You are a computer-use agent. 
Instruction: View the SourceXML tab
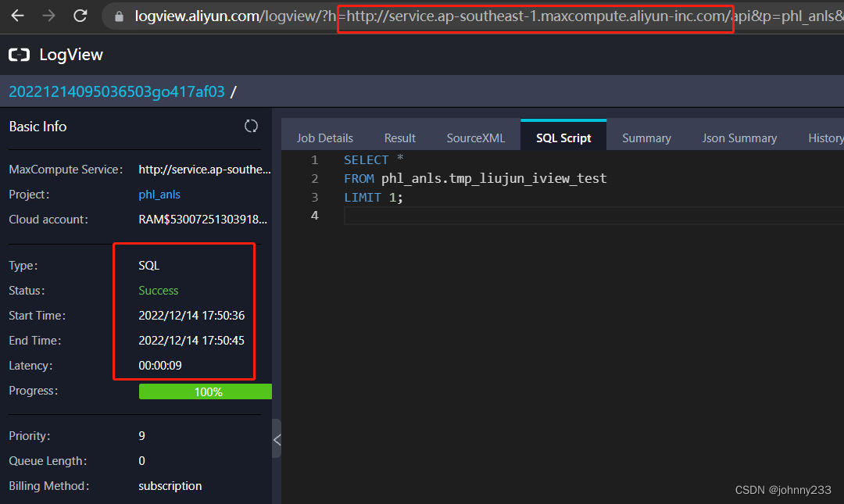475,137
